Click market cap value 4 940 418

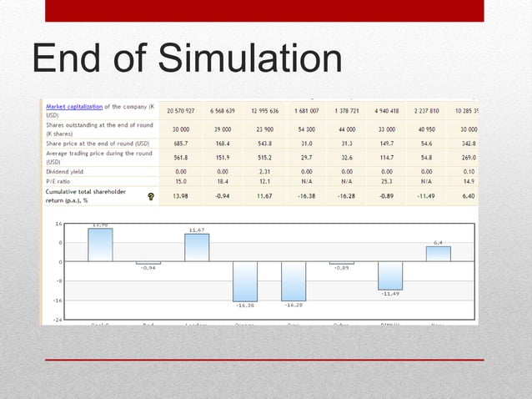(387, 111)
